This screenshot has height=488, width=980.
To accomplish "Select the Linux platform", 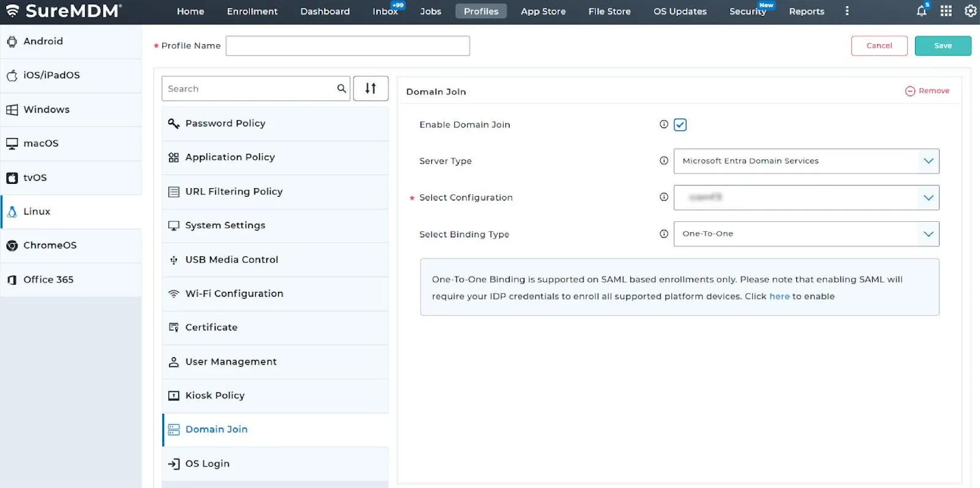I will point(71,212).
